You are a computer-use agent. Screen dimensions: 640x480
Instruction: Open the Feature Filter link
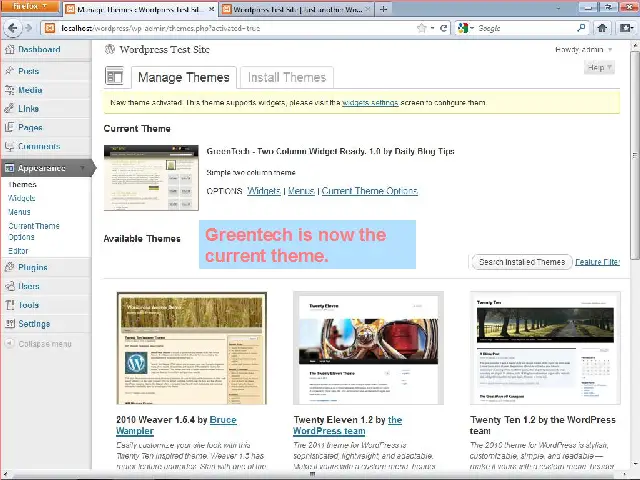pyautogui.click(x=597, y=262)
